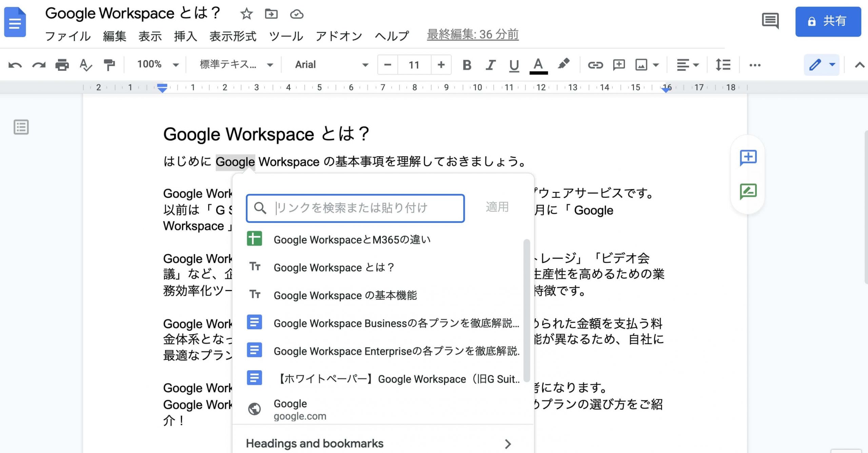This screenshot has width=868, height=453.
Task: Click the Redo arrow
Action: pyautogui.click(x=39, y=65)
